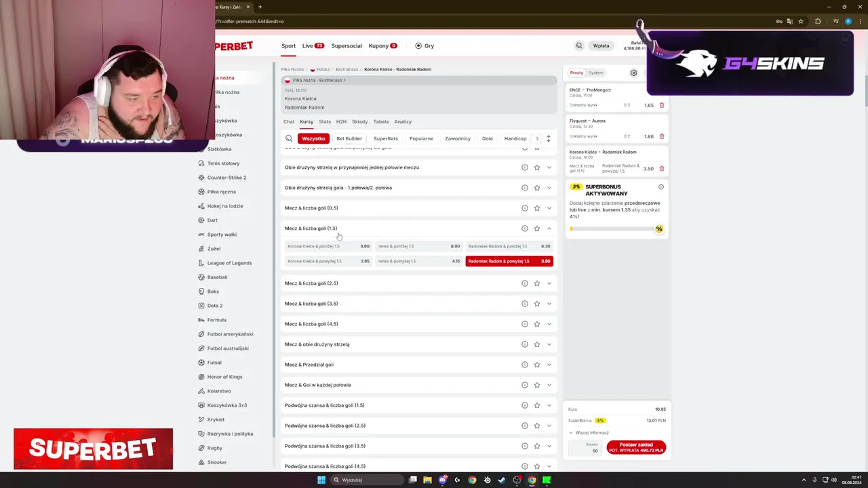
Task: Open the Baseball sport icon in sidebar
Action: tap(201, 277)
